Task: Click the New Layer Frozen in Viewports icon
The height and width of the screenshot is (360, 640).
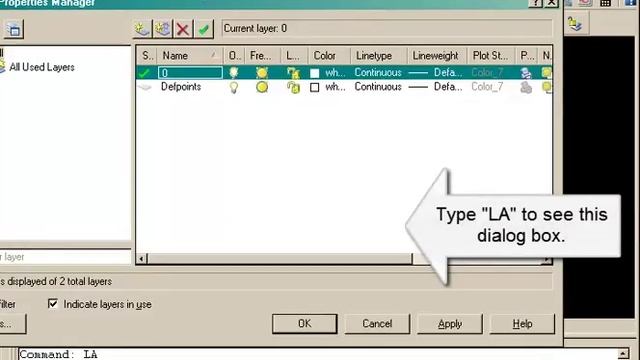Action: 162,29
